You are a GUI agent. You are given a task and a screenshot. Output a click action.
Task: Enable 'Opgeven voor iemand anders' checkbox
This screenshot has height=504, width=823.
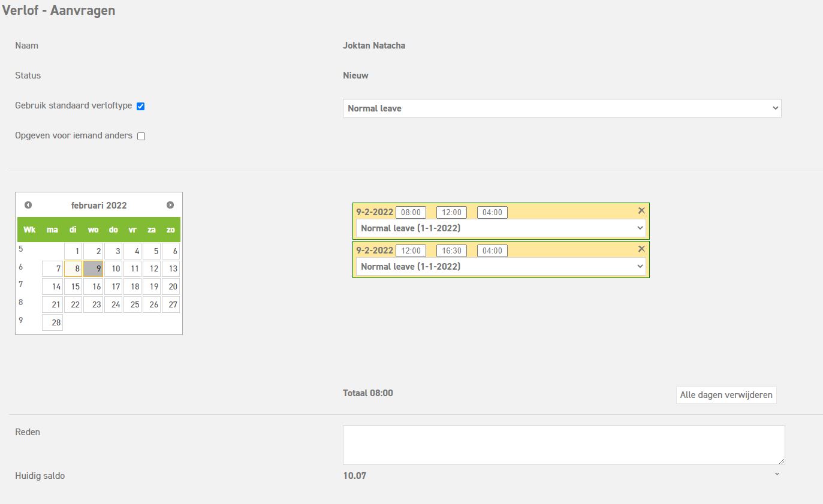coord(141,136)
